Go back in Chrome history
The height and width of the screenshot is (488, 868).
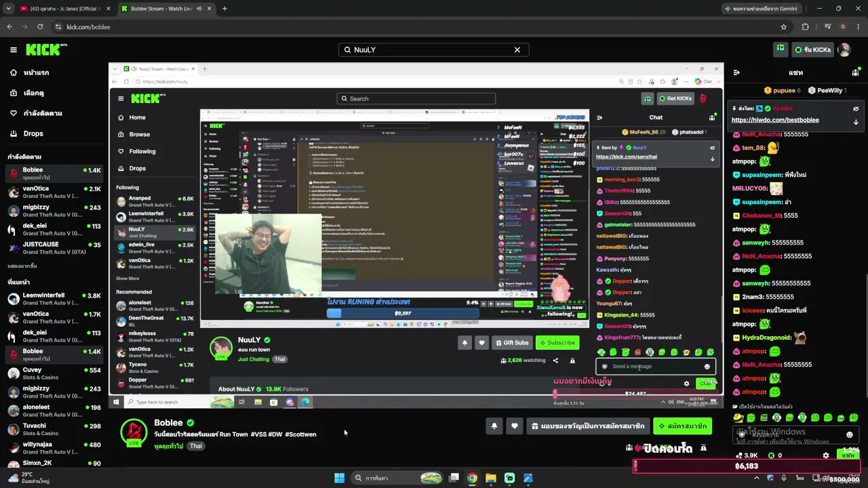[x=9, y=26]
